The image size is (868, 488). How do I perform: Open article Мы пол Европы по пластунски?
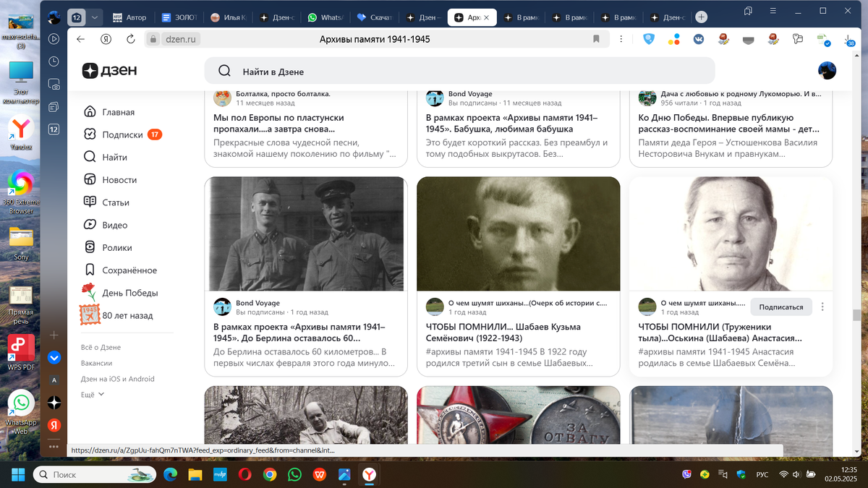278,123
